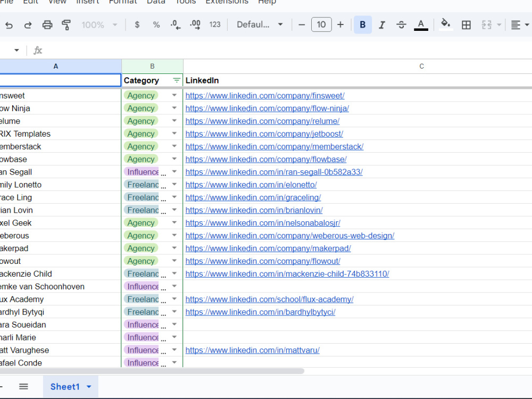
Task: Toggle bold formatting
Action: 363,24
